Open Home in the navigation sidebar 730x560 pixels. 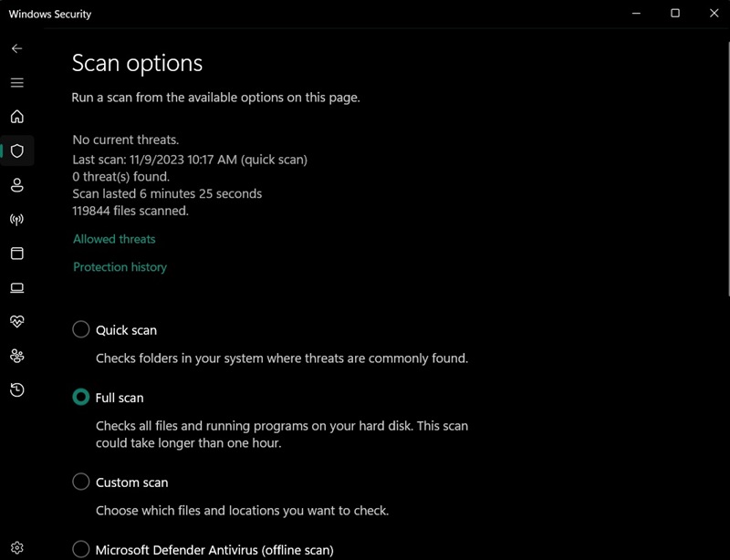pyautogui.click(x=16, y=117)
